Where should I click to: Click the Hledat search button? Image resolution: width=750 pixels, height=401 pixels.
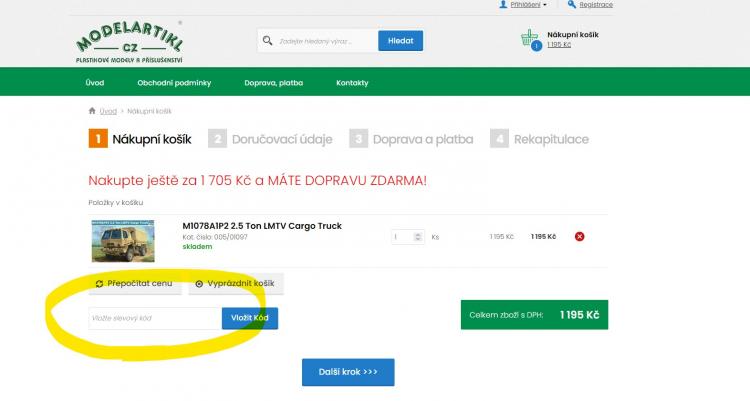pyautogui.click(x=400, y=41)
